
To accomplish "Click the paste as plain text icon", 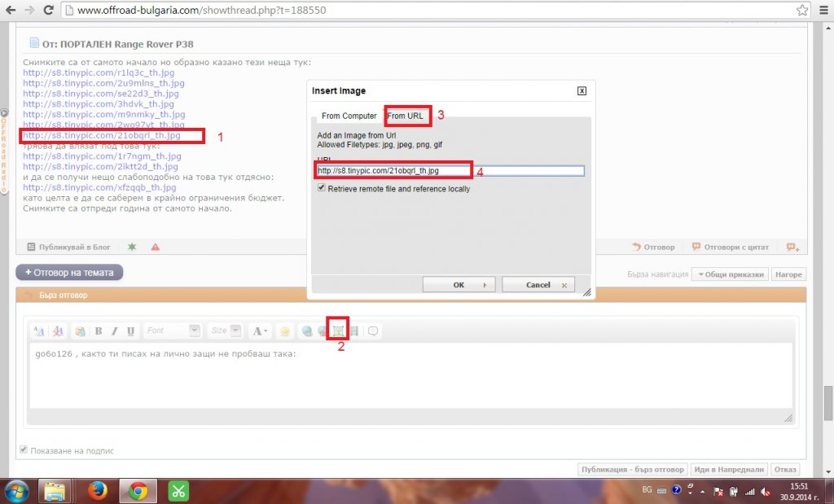I will pos(80,331).
